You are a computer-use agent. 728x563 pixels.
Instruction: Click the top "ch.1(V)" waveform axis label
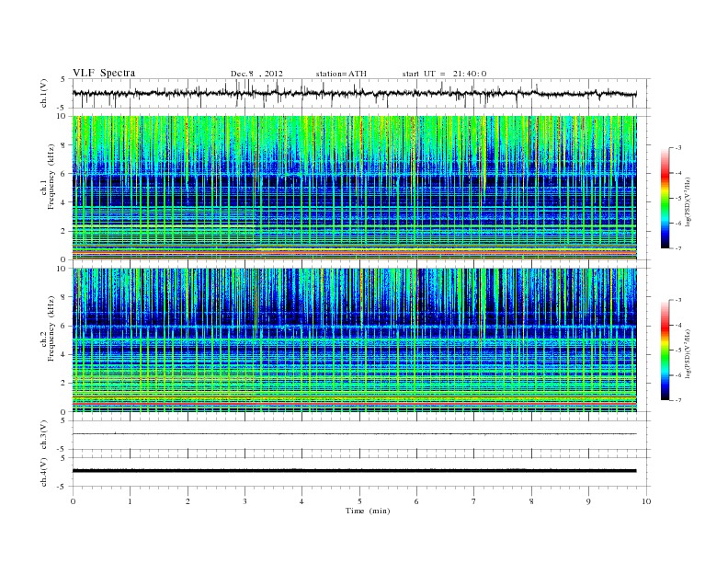[x=43, y=93]
